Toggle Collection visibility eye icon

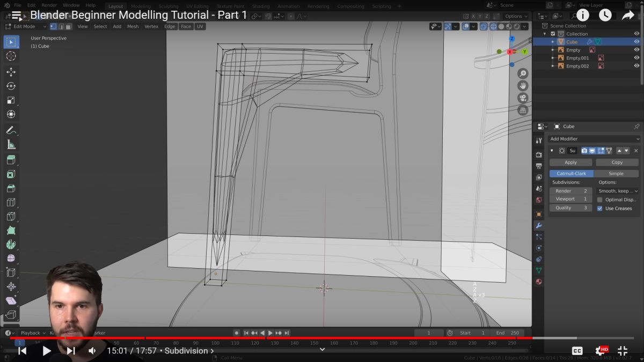click(x=636, y=34)
